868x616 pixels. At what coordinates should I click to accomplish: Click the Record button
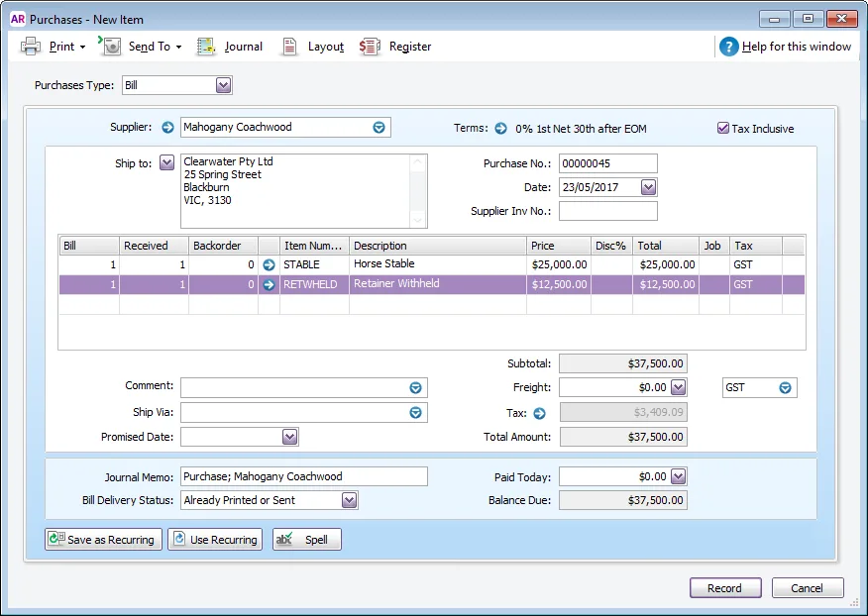[x=725, y=587]
